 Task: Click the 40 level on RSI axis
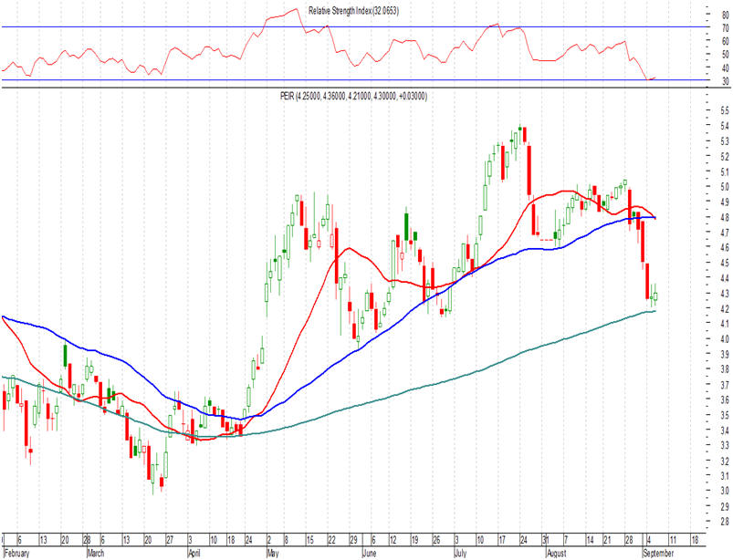click(725, 68)
